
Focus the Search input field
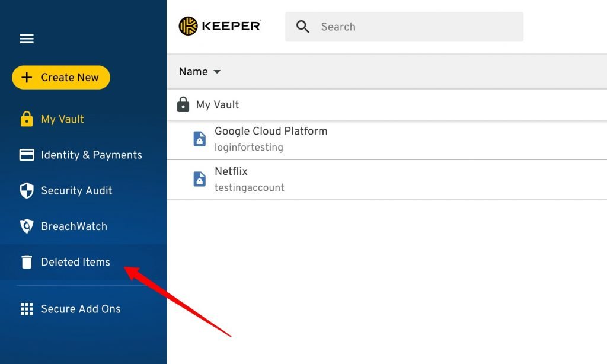[415, 27]
